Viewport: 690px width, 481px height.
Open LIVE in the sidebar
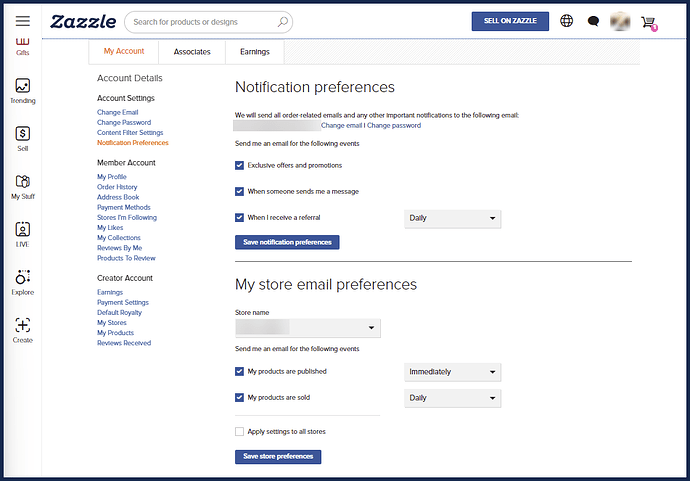point(23,235)
